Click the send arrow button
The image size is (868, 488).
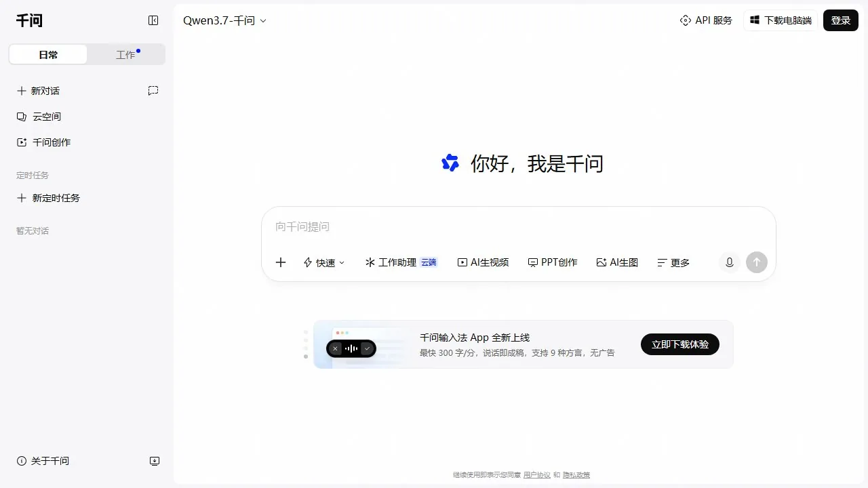tap(757, 262)
